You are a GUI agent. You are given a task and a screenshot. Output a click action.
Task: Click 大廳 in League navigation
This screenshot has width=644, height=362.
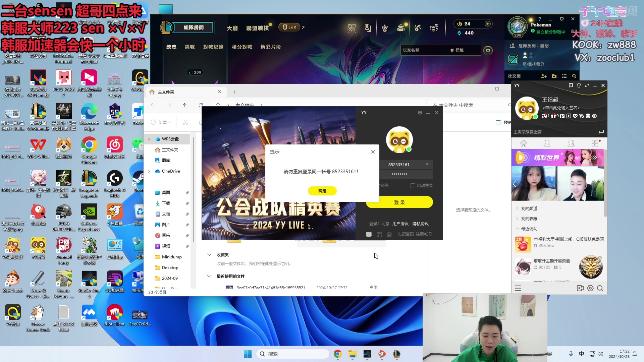[x=232, y=28]
